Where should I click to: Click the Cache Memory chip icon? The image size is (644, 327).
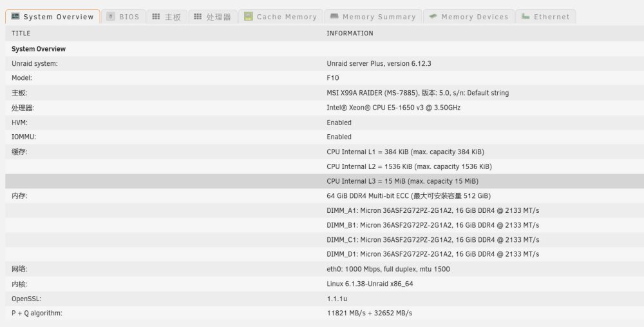pyautogui.click(x=248, y=17)
